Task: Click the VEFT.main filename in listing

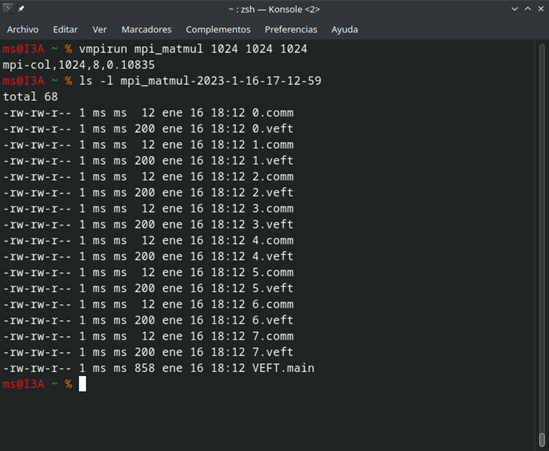Action: coord(283,368)
